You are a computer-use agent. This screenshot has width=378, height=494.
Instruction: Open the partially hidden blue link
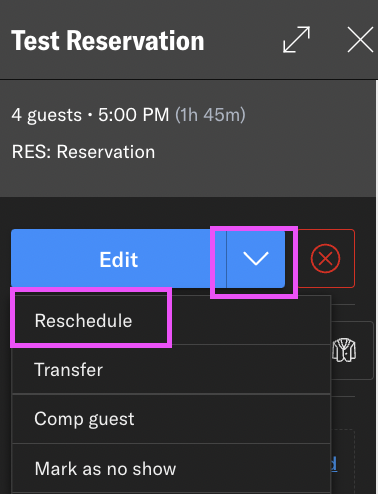(x=334, y=464)
